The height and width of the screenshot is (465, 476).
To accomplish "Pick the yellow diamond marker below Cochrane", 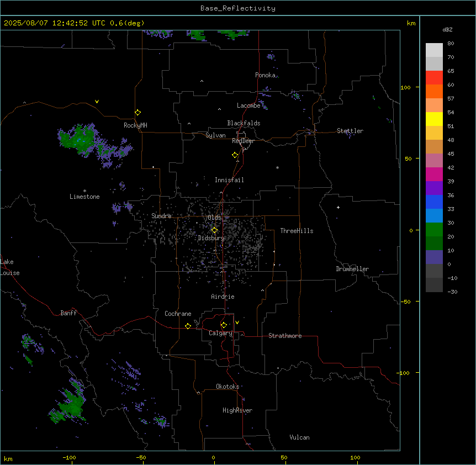I will [188, 326].
